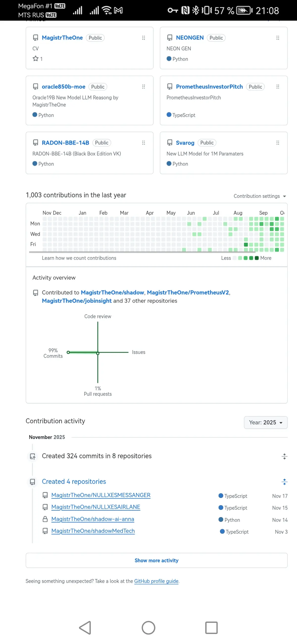Open MagistrTheOne/NULLXESMESSANGER repository
The height and width of the screenshot is (644, 297).
click(x=101, y=495)
